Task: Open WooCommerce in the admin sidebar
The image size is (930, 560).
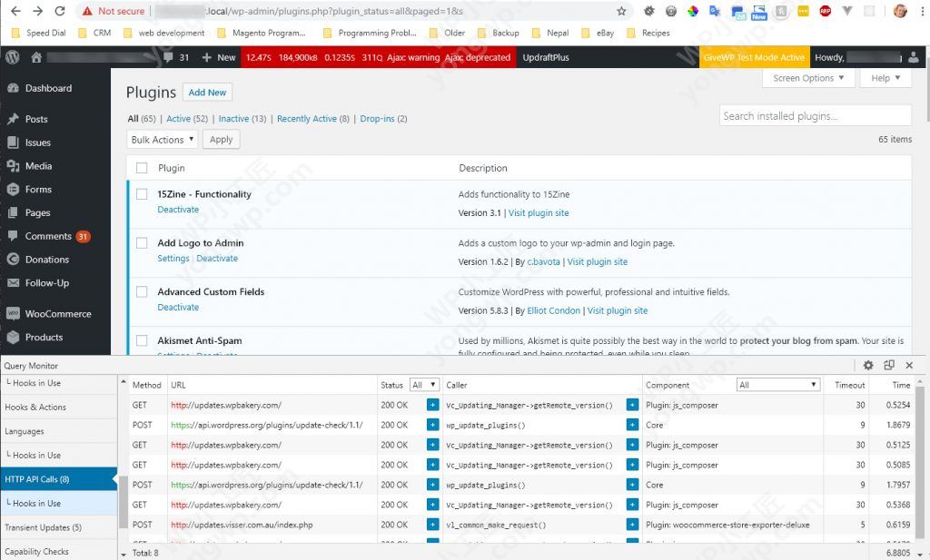Action: click(57, 314)
